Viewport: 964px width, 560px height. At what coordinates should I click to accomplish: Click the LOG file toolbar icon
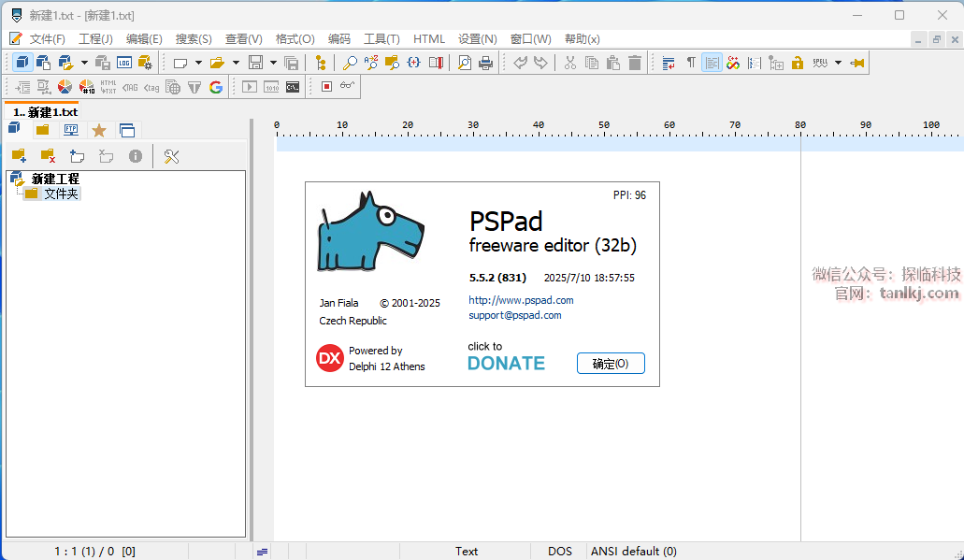pos(124,63)
